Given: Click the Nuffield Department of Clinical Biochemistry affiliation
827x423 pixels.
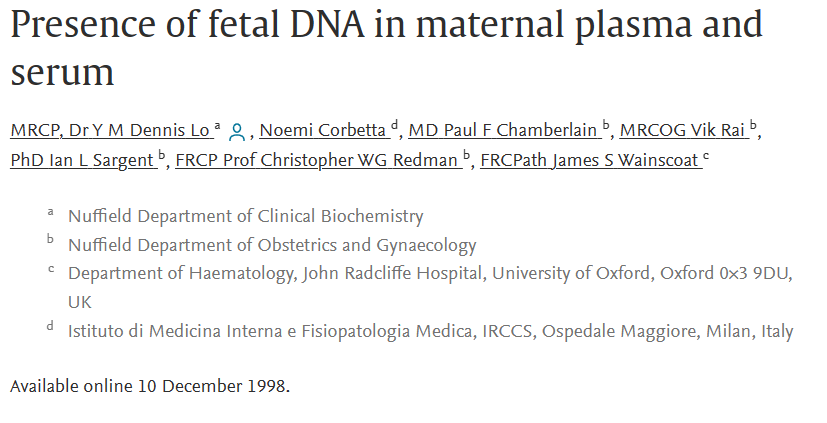Looking at the screenshot, I should tap(246, 216).
